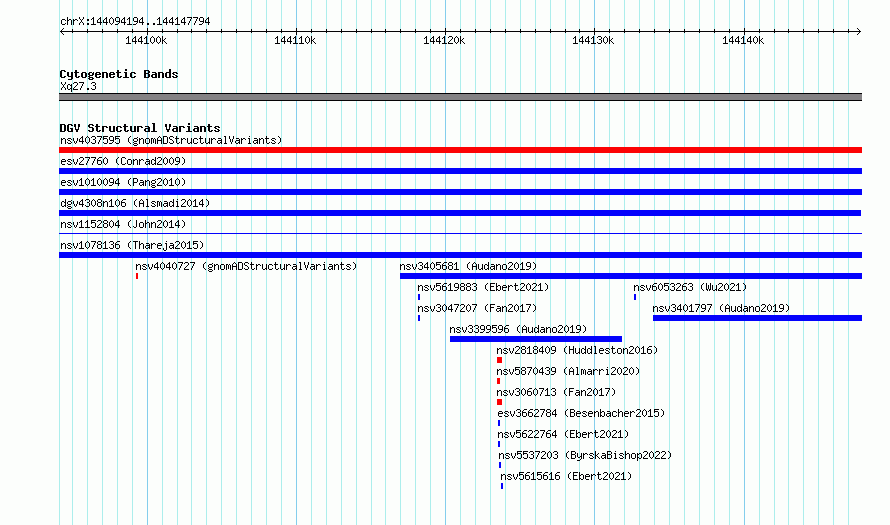Click the red marker under nsv5870439
890x525 pixels.
[498, 381]
